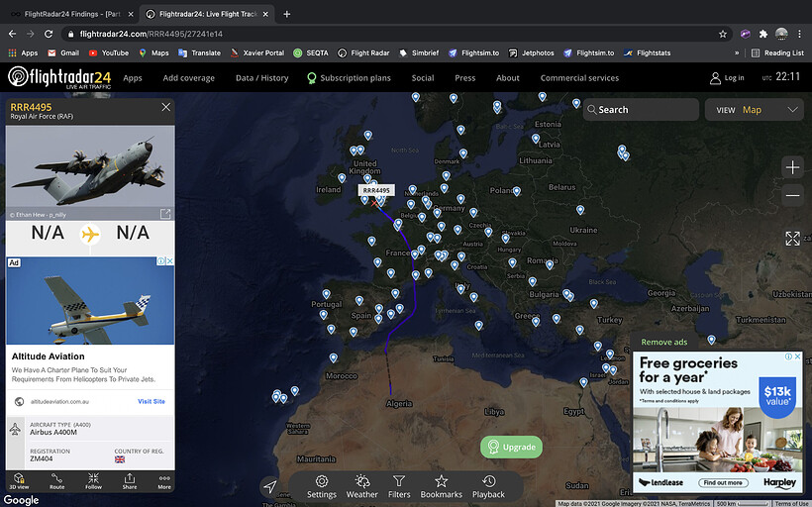
Task: Open Chrome three-dot menu
Action: pos(799,35)
